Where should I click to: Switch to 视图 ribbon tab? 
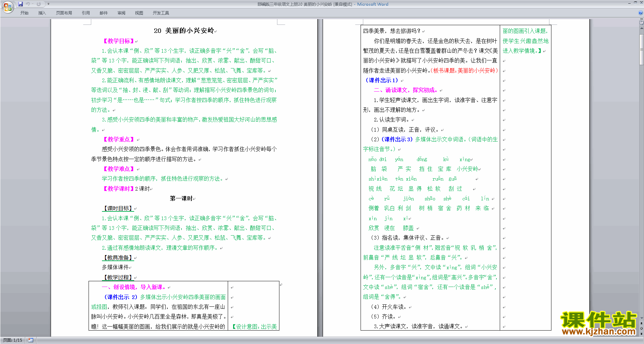pyautogui.click(x=139, y=13)
